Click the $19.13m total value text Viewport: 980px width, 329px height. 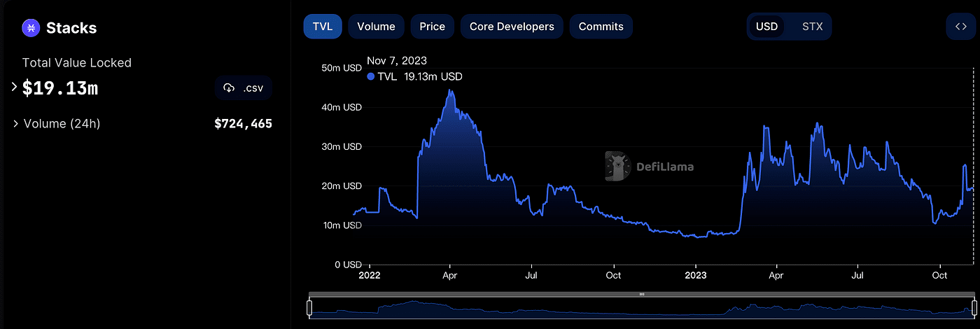coord(60,88)
